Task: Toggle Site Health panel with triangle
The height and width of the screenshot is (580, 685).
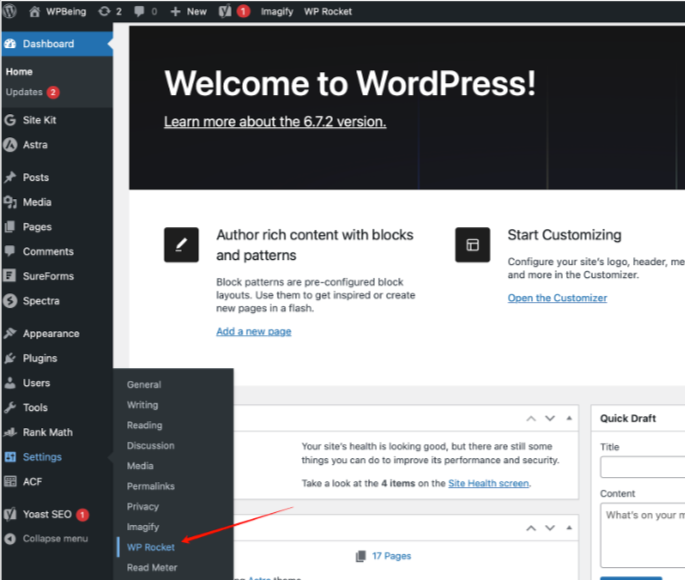Action: 569,418
